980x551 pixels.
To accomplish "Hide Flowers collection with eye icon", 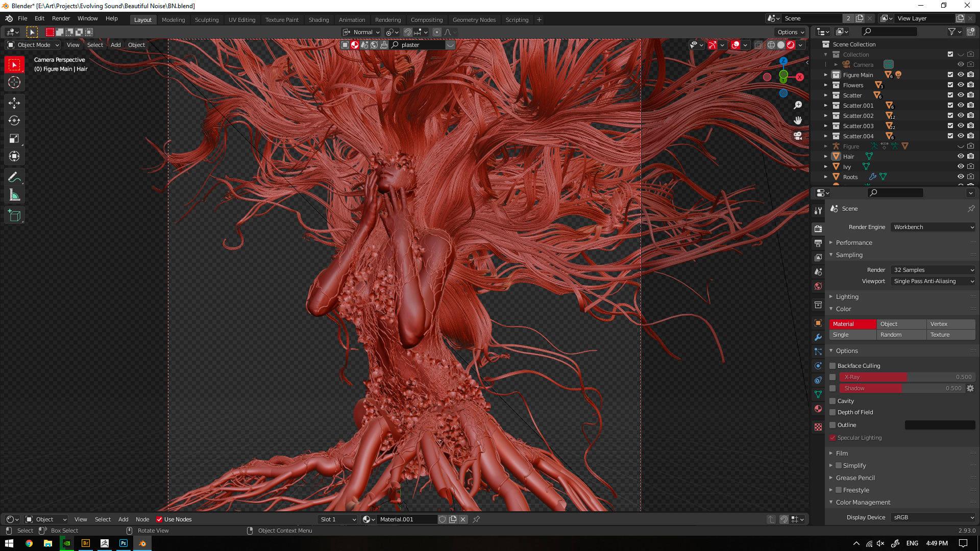I will 961,85.
